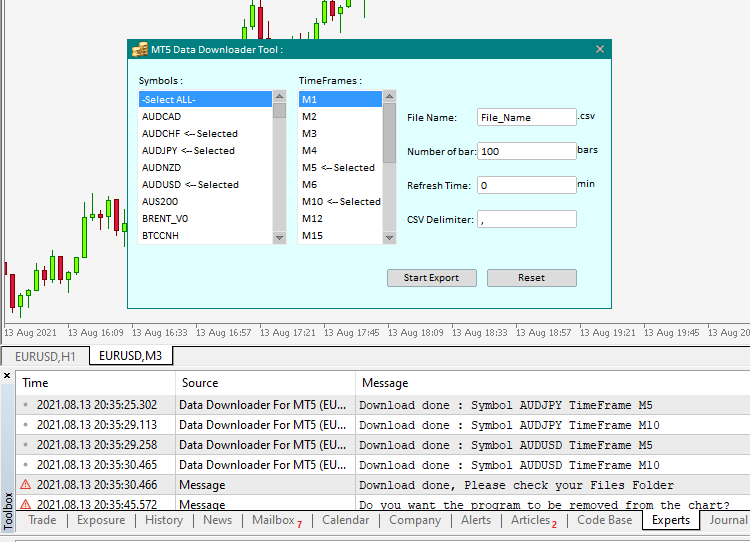This screenshot has height=542, width=750.
Task: Open the Calendar tab
Action: point(345,520)
